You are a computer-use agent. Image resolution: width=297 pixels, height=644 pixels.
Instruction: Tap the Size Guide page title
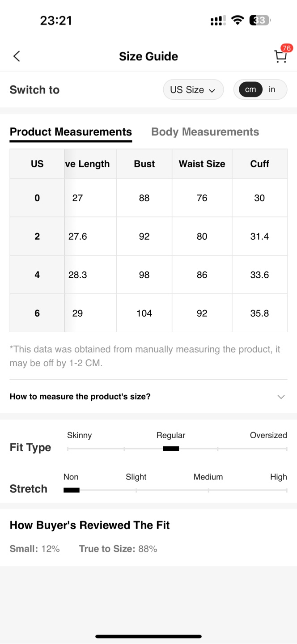point(148,56)
